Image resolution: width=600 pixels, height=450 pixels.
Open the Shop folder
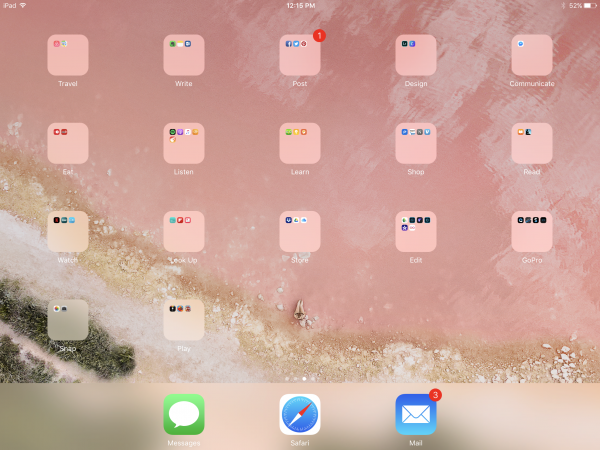tap(416, 143)
